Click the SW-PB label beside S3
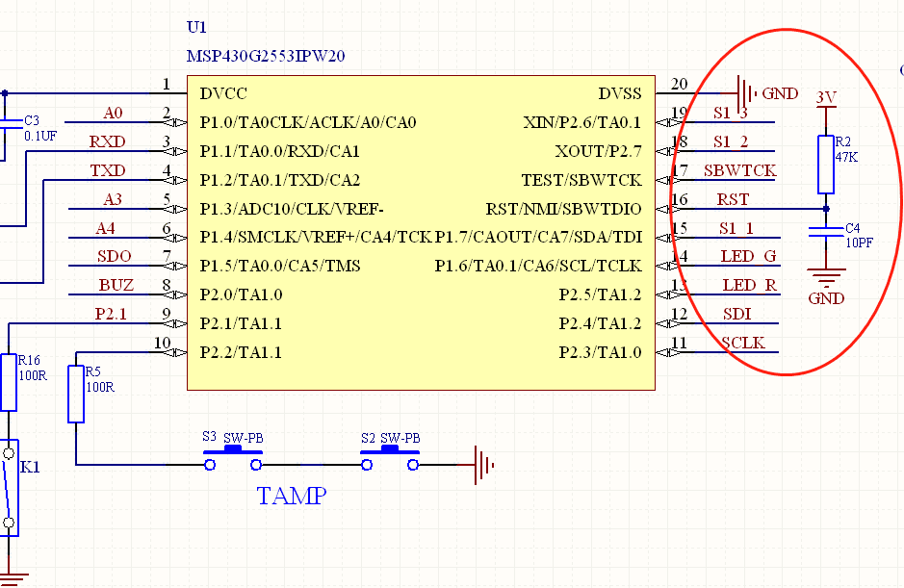The height and width of the screenshot is (588, 904). tap(244, 438)
